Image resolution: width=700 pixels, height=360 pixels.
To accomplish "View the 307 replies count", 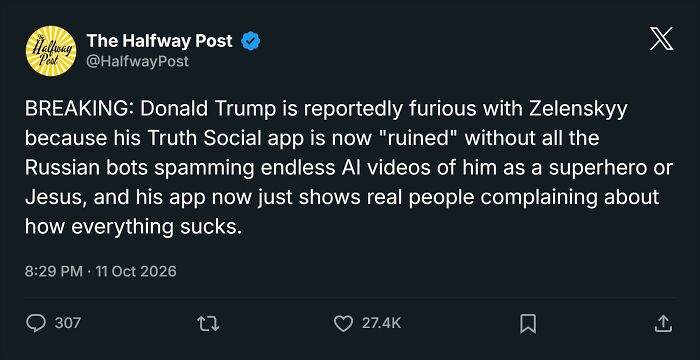I will click(x=67, y=323).
